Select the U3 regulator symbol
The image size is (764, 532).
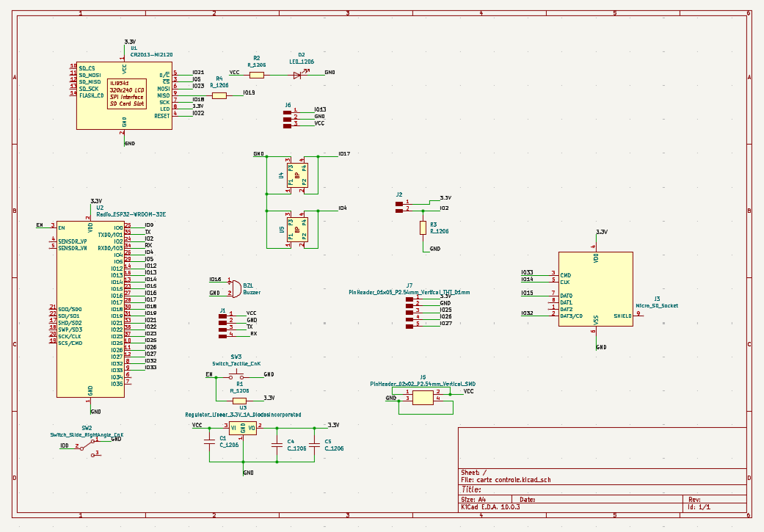(243, 429)
